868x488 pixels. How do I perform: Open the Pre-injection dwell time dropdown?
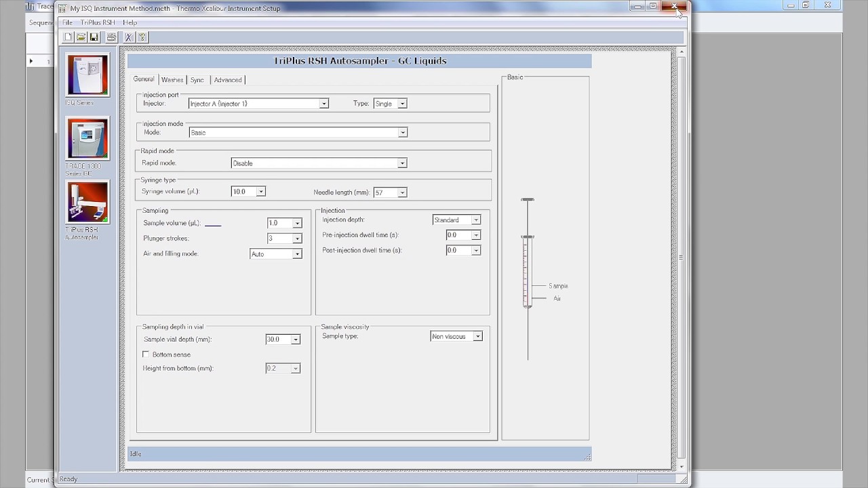click(x=476, y=235)
